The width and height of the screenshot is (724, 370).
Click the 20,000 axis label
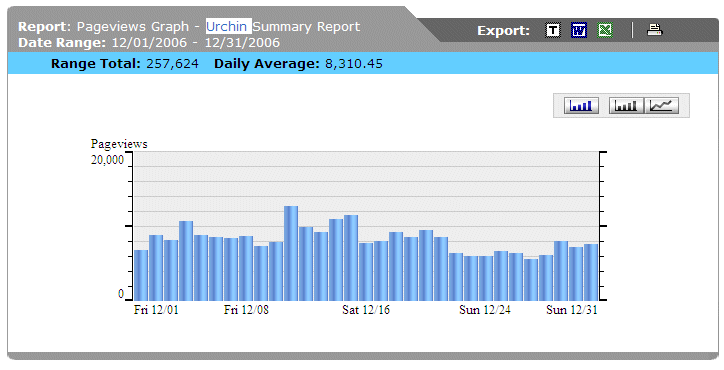point(108,160)
